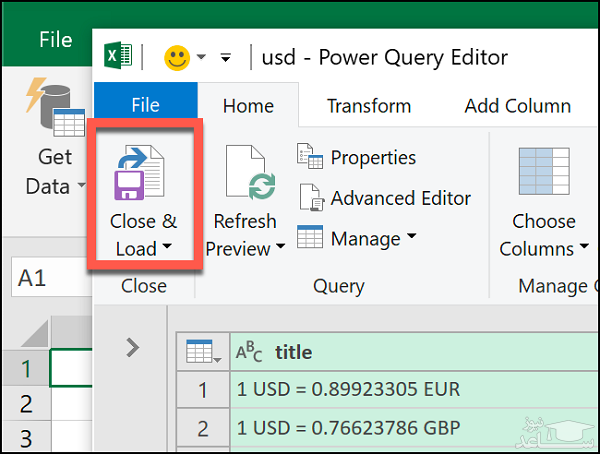
Task: Open the Choose Columns dropdown arrow
Action: pos(583,248)
